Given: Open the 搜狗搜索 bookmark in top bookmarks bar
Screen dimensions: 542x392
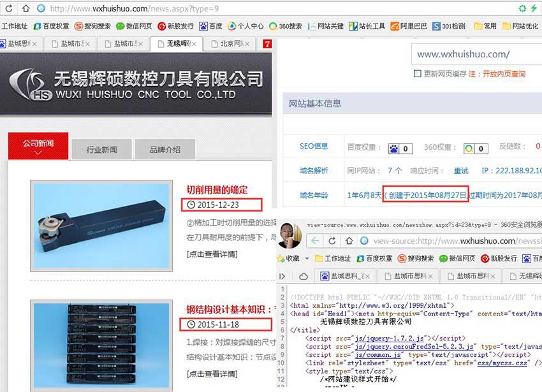Looking at the screenshot, I should pyautogui.click(x=92, y=26).
